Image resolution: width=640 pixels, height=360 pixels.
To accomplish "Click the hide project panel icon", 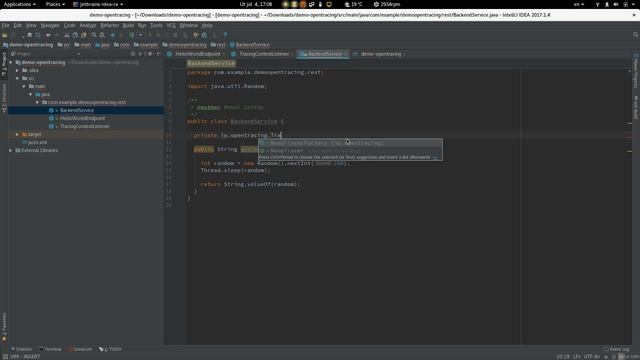I will tap(159, 54).
